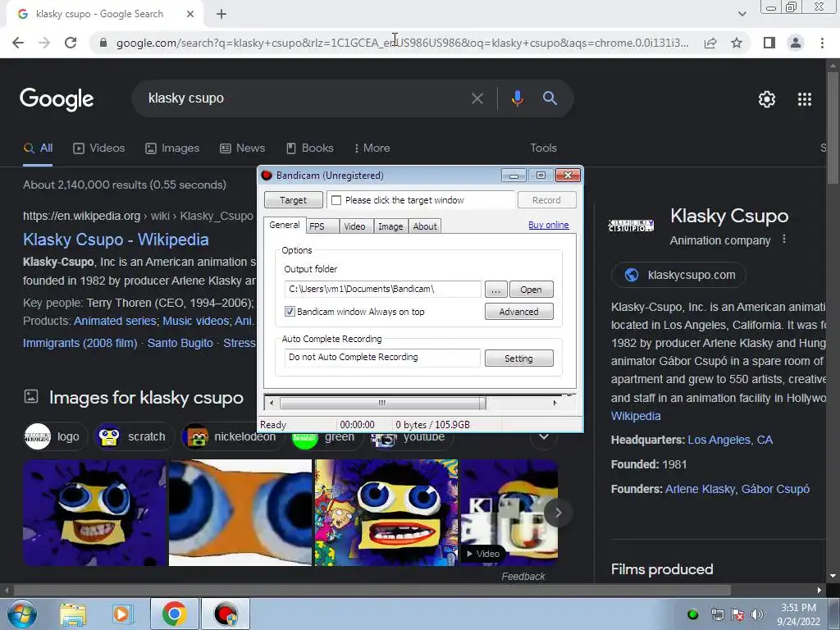Open File Explorer from taskbar

pos(73,614)
